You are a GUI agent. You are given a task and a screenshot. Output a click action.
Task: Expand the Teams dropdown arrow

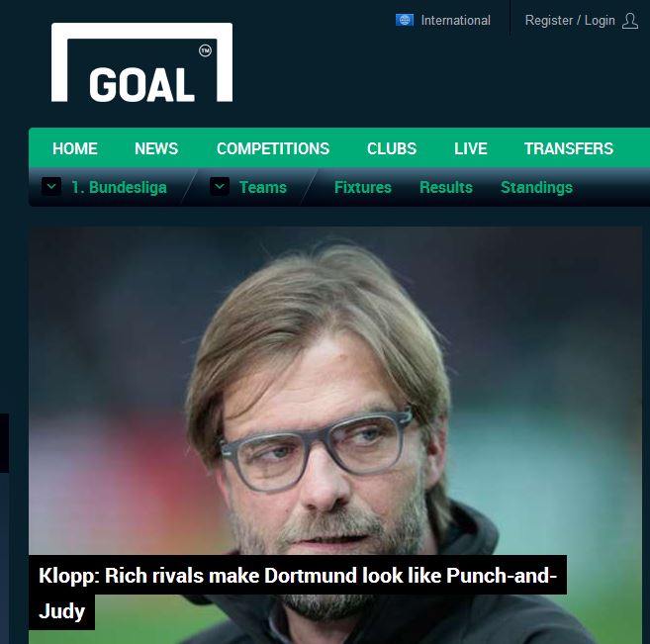coord(220,187)
